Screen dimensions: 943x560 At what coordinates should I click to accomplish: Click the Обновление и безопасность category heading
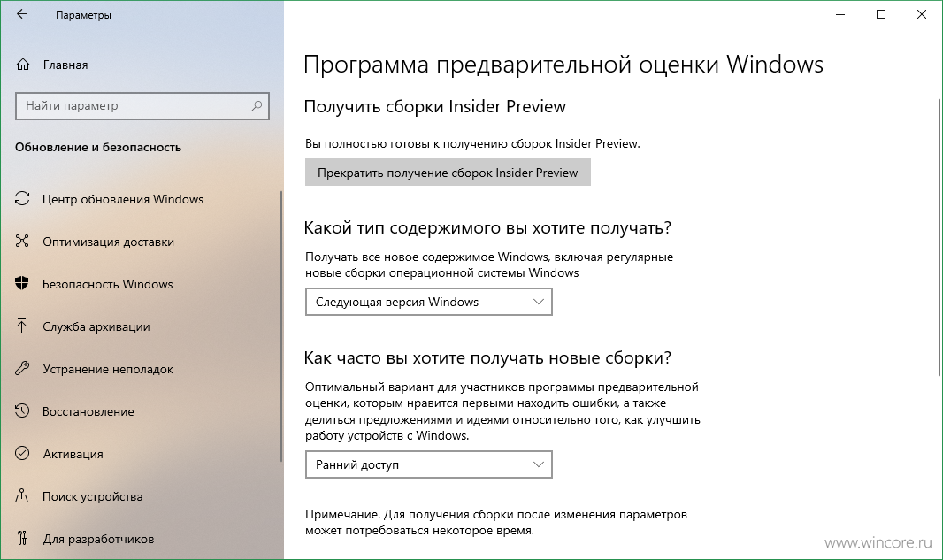click(98, 148)
